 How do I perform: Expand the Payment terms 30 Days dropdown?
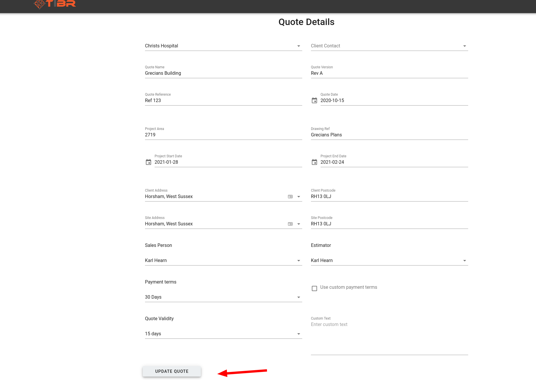point(298,297)
